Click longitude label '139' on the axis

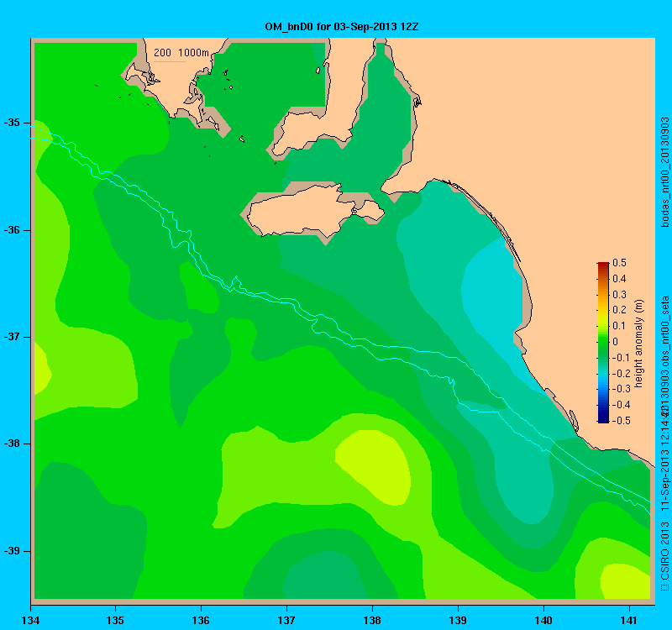(x=458, y=620)
